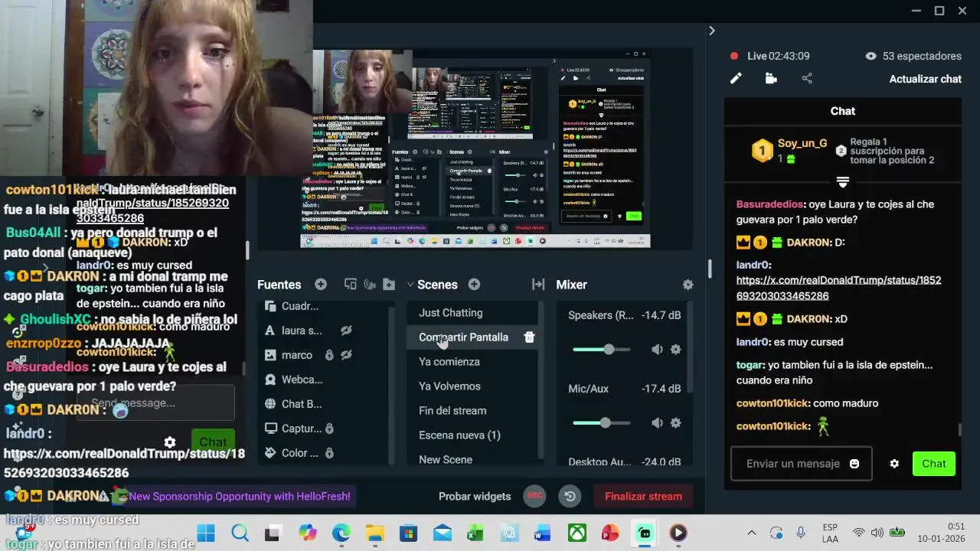Open Speakers audio settings gear
Viewport: 980px width, 551px height.
pyautogui.click(x=676, y=350)
